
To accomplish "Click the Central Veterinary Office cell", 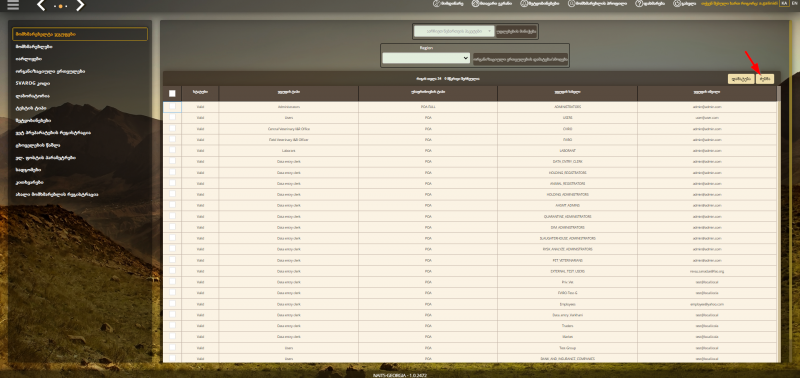I will (x=288, y=129).
